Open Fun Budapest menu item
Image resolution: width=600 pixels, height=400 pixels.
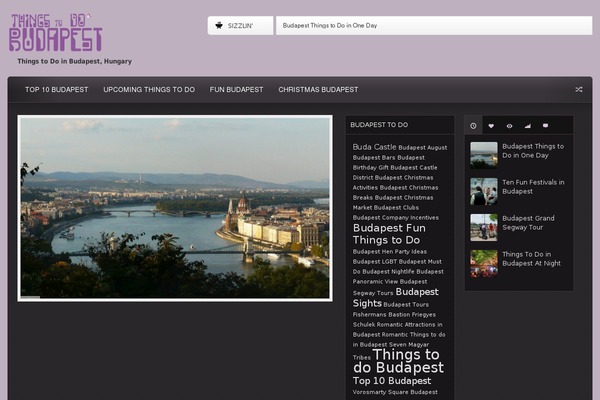click(236, 90)
